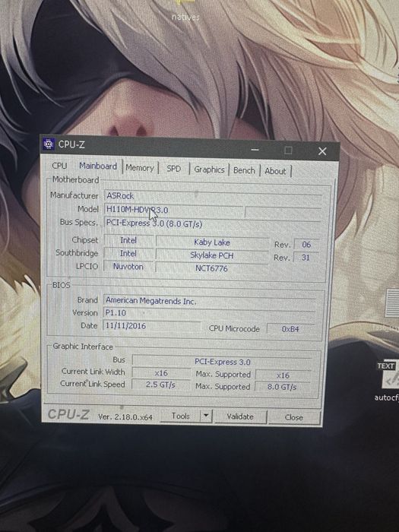The image size is (399, 532).
Task: Click the PCI-Express 3.0 (8.0 GT/s) bus specs
Action: [x=213, y=224]
